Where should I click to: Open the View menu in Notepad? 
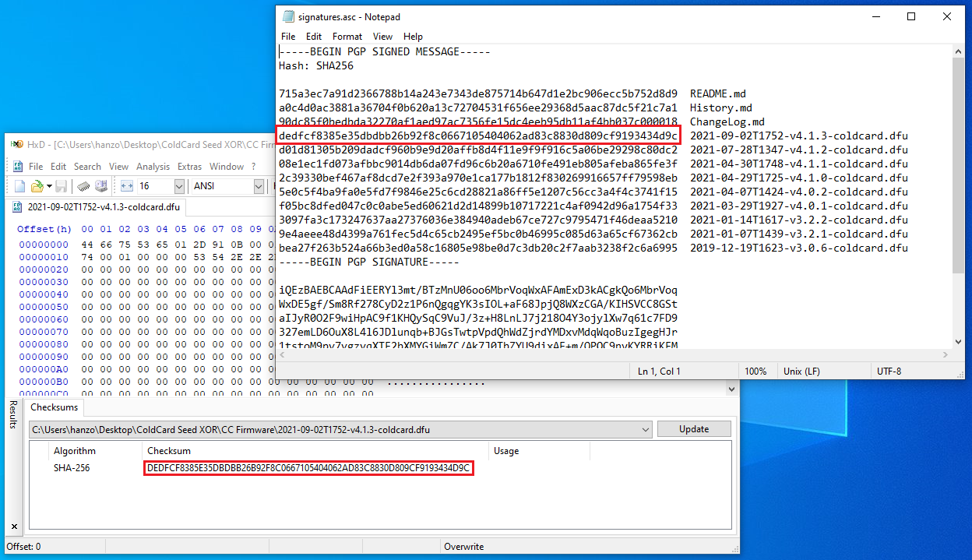pyautogui.click(x=382, y=37)
